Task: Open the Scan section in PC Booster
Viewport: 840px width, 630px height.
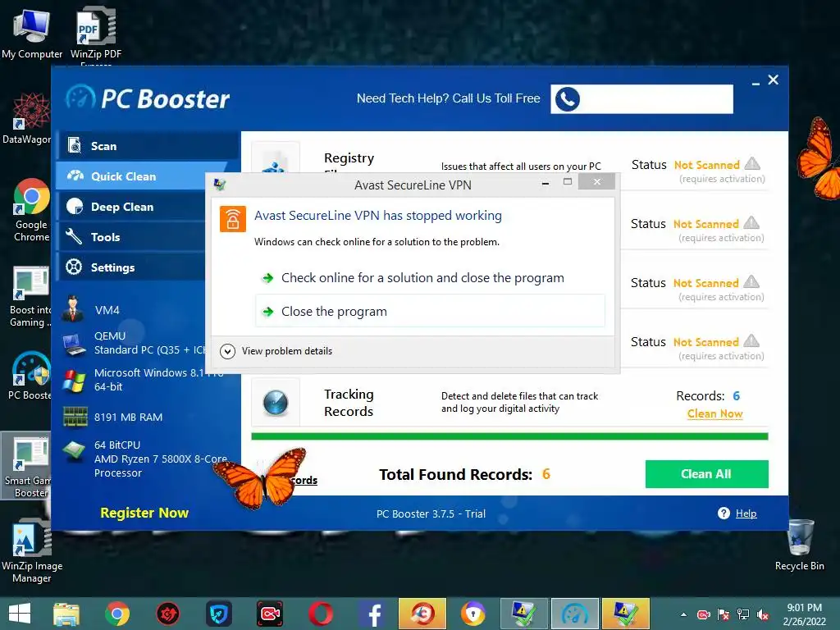Action: (x=148, y=146)
